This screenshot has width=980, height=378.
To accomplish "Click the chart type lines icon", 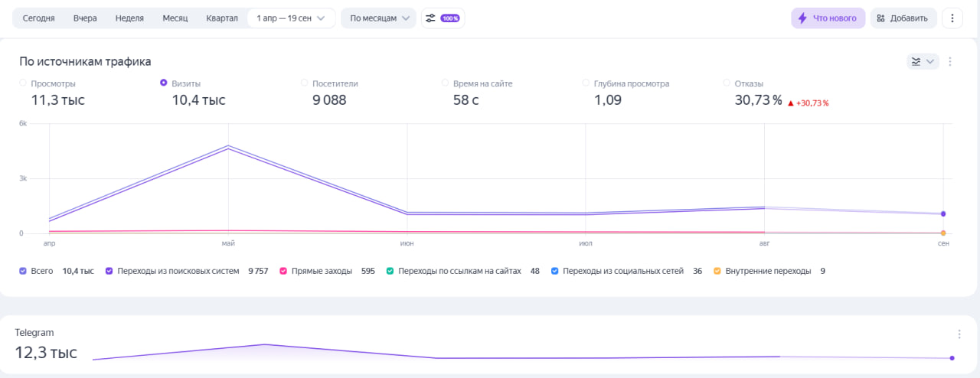I will coord(916,62).
